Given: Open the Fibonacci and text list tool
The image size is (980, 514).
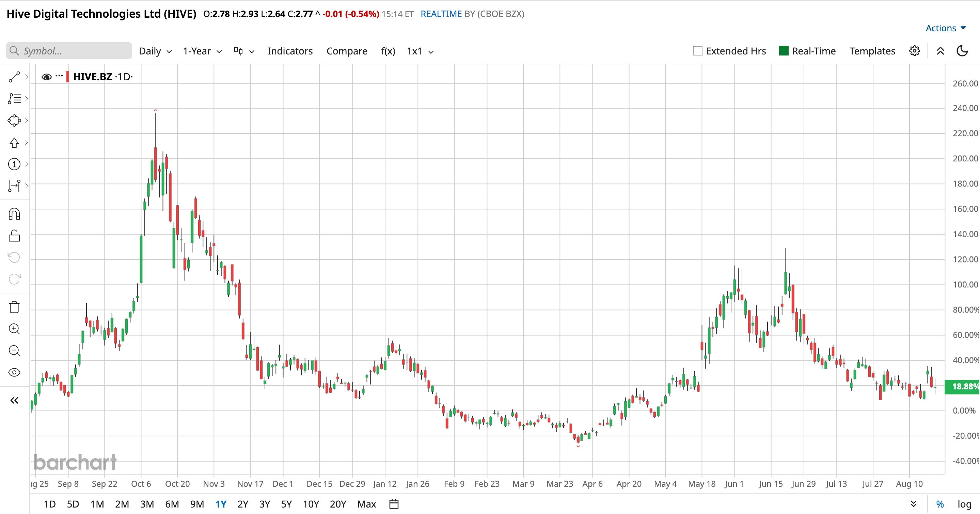Looking at the screenshot, I should tap(14, 98).
